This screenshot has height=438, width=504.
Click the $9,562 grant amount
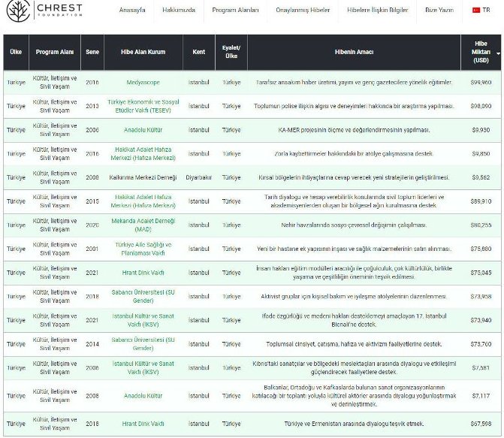(481, 177)
